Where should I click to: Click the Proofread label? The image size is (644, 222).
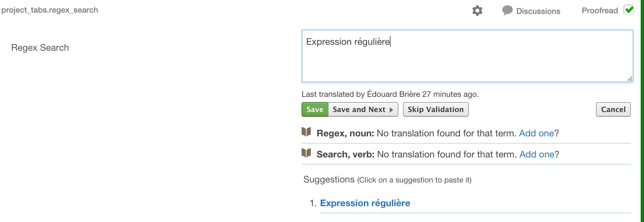point(600,11)
